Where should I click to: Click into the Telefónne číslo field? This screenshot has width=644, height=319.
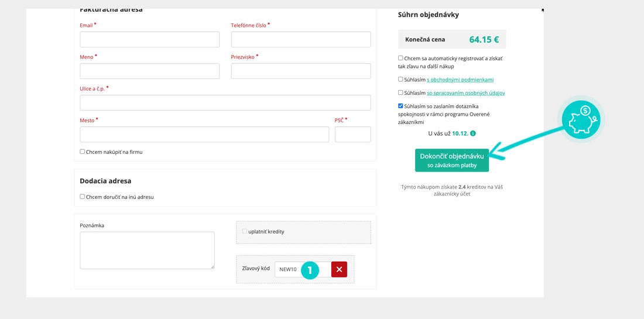301,39
